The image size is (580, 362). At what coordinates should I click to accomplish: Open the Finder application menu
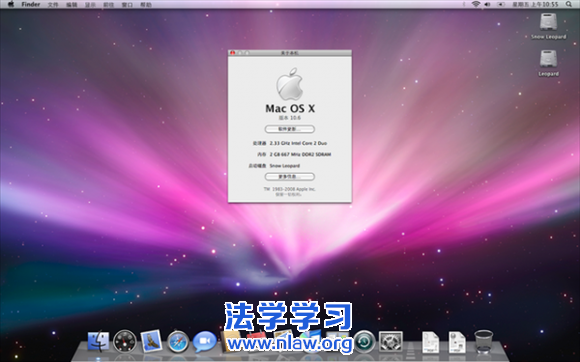pyautogui.click(x=31, y=4)
